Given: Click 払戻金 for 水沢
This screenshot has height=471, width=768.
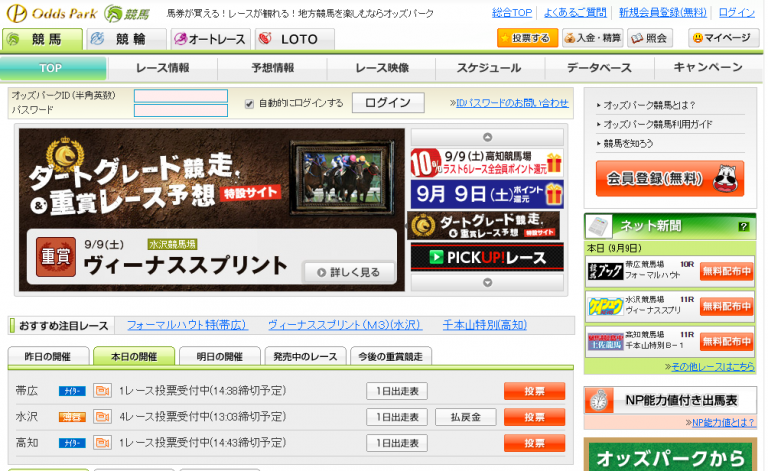Looking at the screenshot, I should 465,417.
